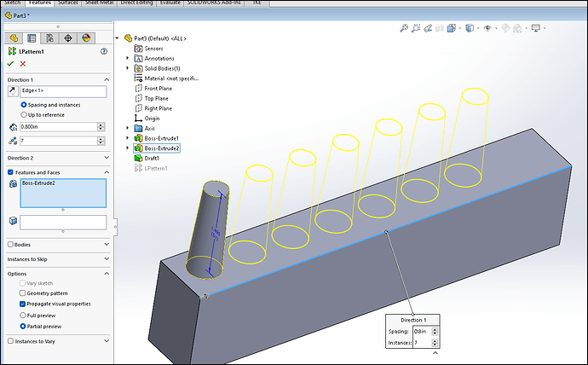Switch to the PropertyManager tab icon
Viewport: 588px width, 365px height.
[x=32, y=38]
